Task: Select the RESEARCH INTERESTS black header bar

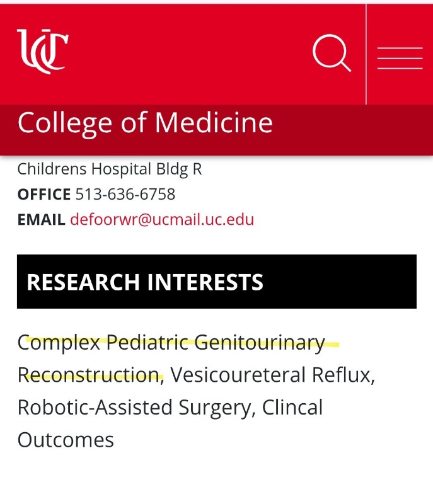Action: [x=216, y=282]
